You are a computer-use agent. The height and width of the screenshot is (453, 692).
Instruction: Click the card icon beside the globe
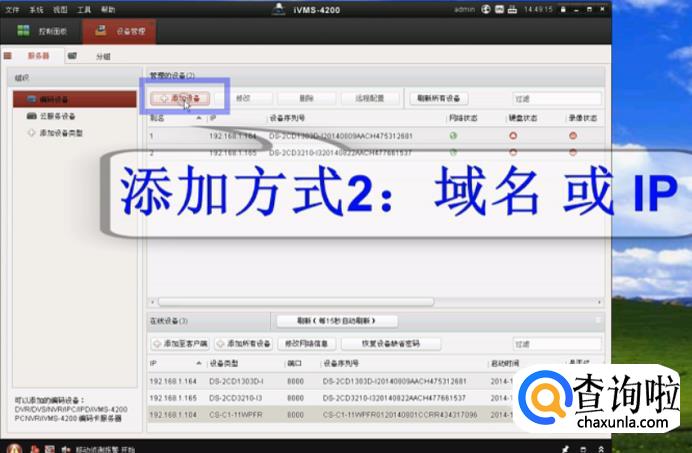tap(499, 9)
